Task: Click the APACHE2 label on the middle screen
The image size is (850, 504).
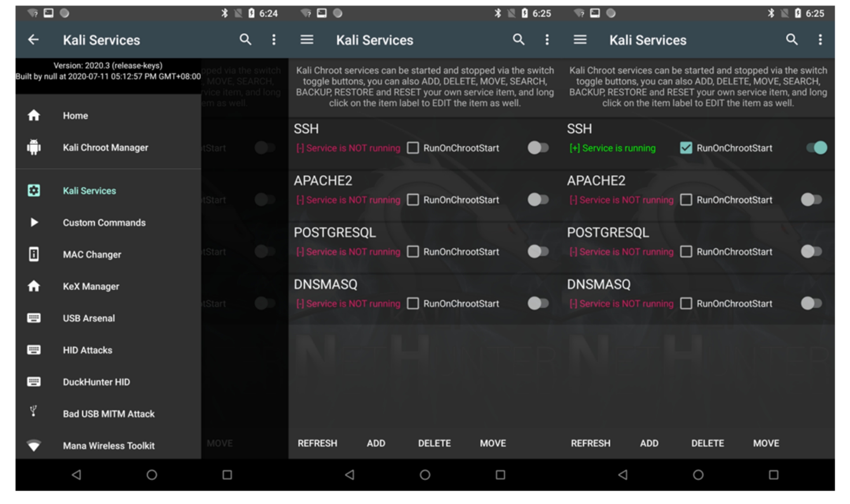Action: click(323, 181)
